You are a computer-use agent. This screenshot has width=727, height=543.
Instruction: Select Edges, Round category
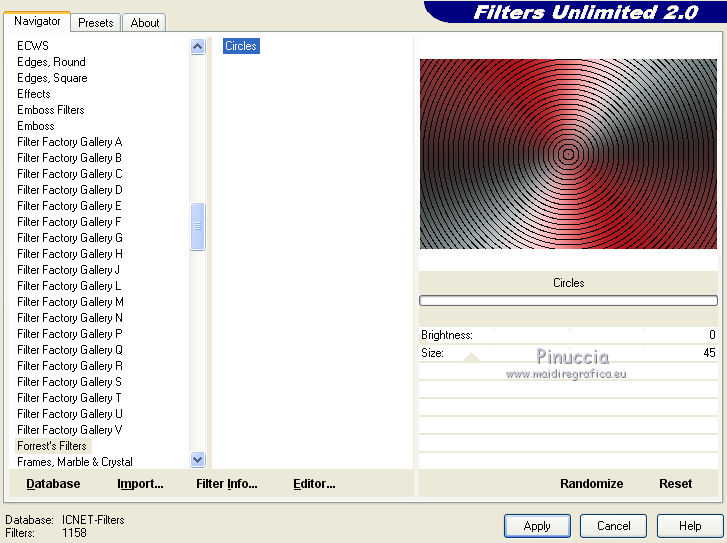51,62
